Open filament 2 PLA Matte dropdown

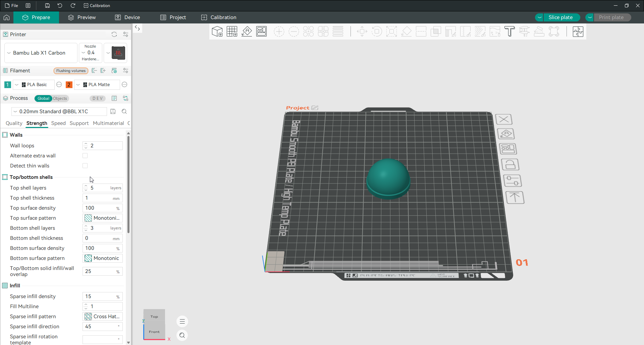tap(97, 85)
